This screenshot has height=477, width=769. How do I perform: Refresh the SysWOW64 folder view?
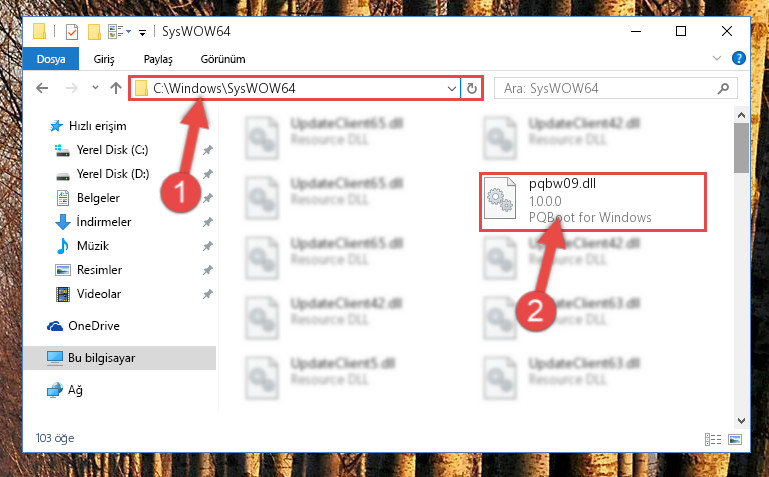(x=472, y=88)
